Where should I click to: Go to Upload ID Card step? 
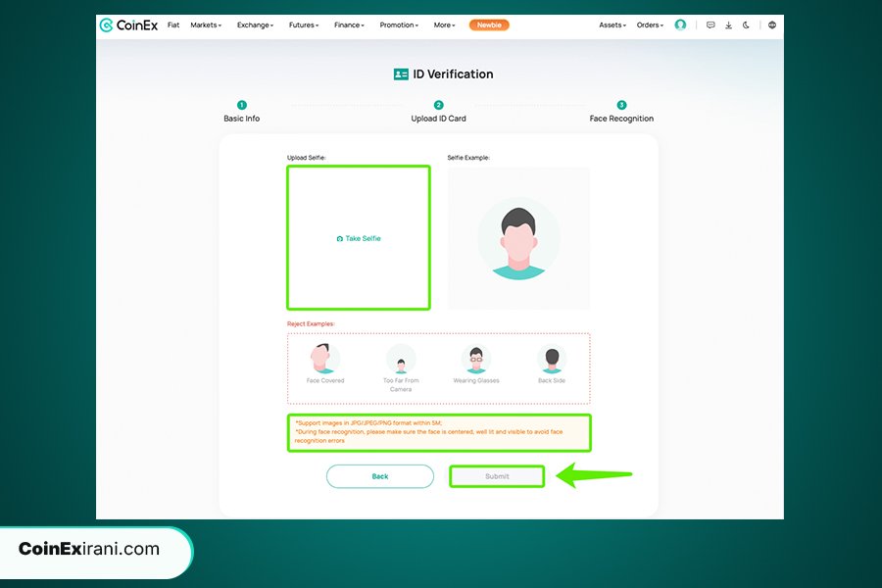pyautogui.click(x=438, y=119)
